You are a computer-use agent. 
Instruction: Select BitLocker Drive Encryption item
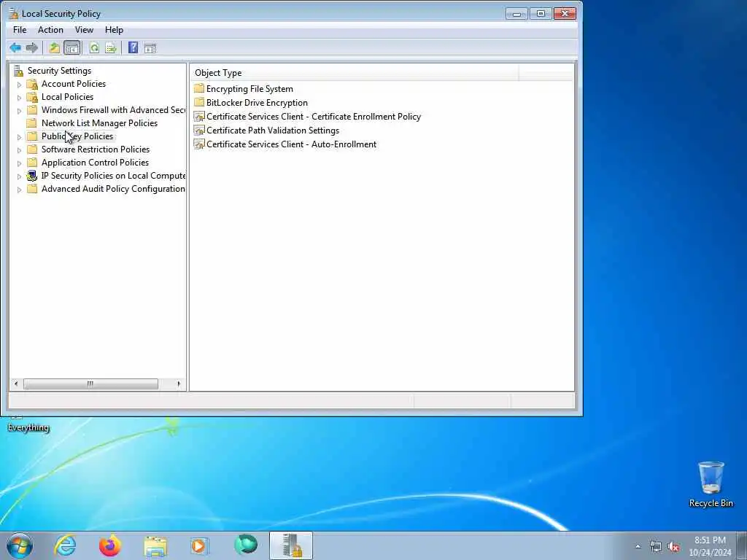(257, 103)
